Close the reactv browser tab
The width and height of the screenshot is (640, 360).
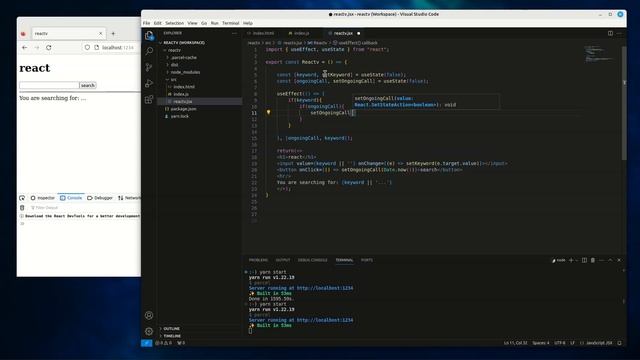coord(100,33)
